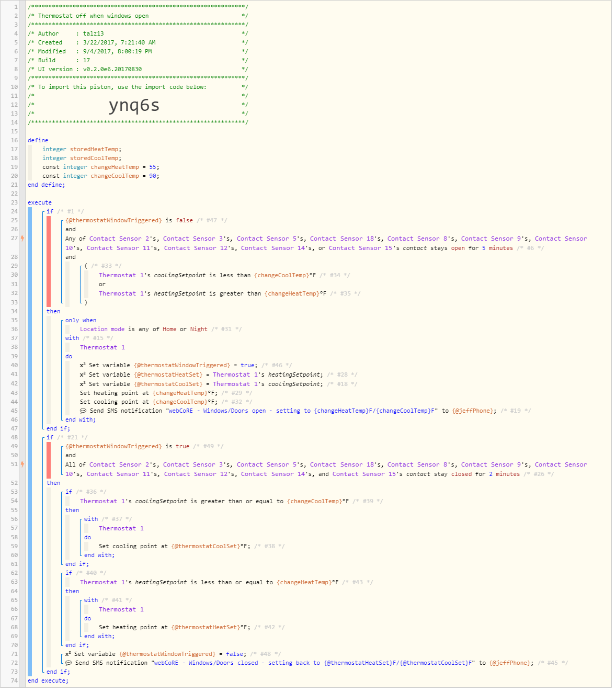This screenshot has height=692, width=616.
Task: Click the x² icon for thermostatWindowTriggered = true
Action: tap(83, 365)
